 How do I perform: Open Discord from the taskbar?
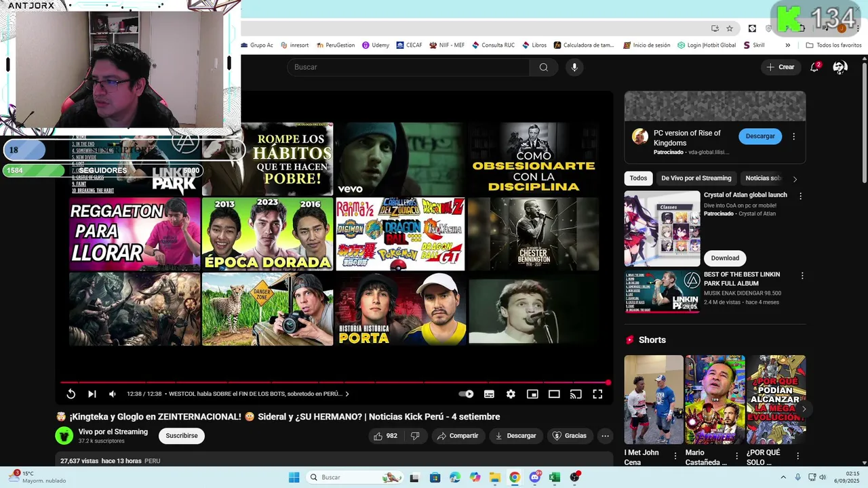tap(535, 477)
